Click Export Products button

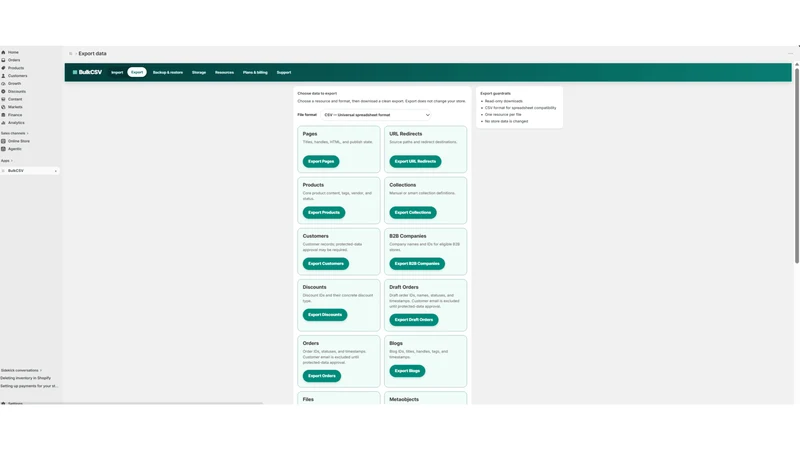pos(324,212)
